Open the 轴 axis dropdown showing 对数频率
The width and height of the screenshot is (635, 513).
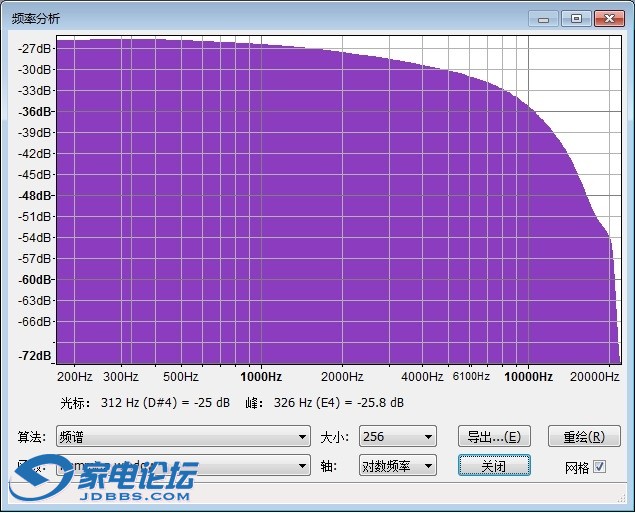point(398,466)
